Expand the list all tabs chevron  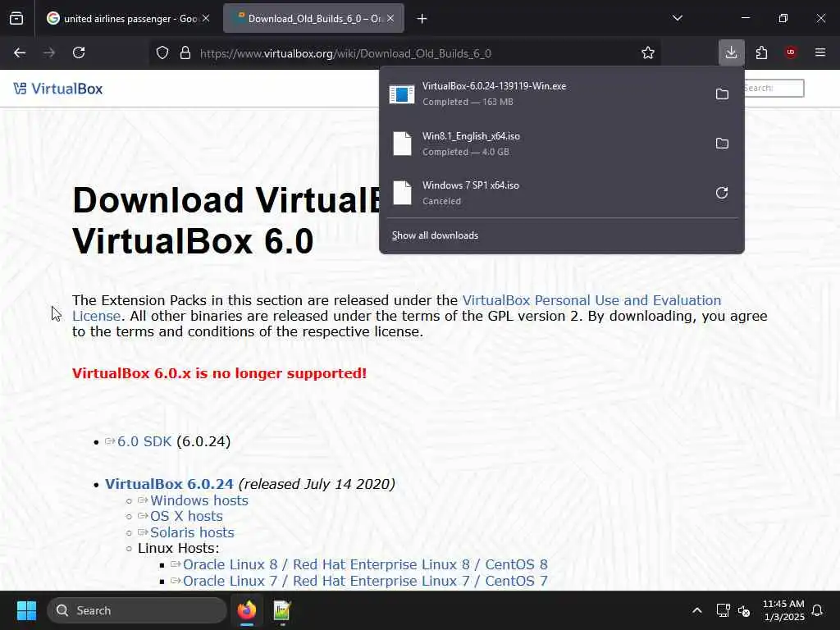677,18
